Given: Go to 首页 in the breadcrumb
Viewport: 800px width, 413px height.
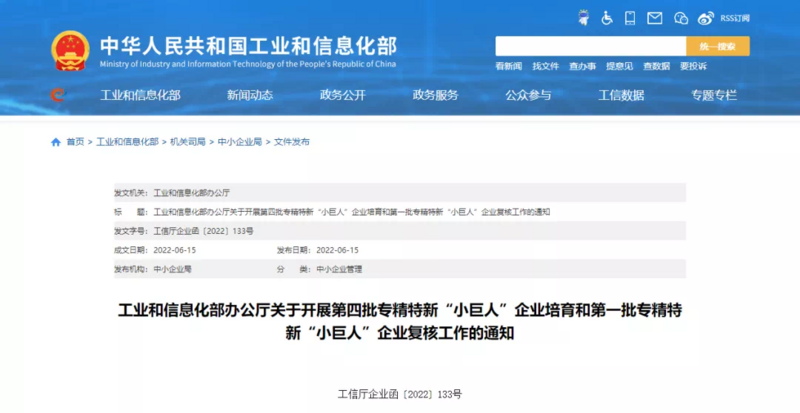Looking at the screenshot, I should [75, 142].
